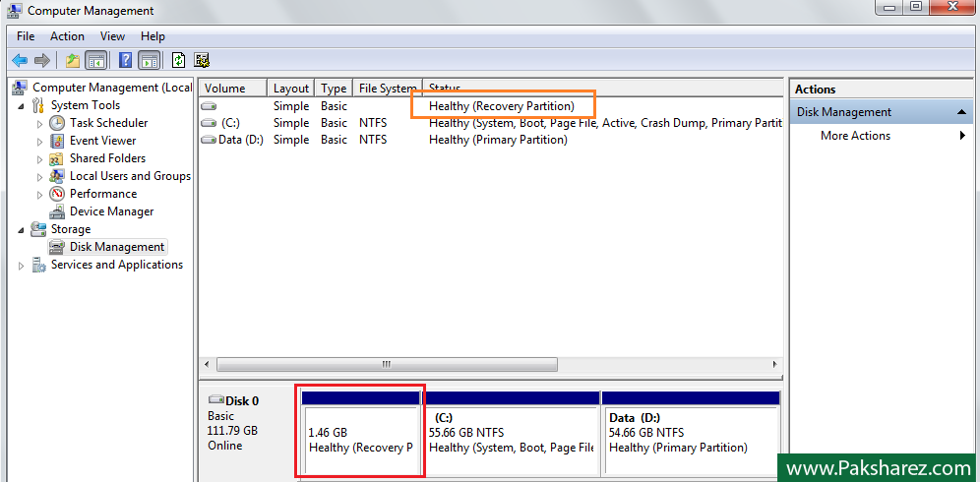Expand the Performance node
The width and height of the screenshot is (980, 482).
tap(40, 195)
